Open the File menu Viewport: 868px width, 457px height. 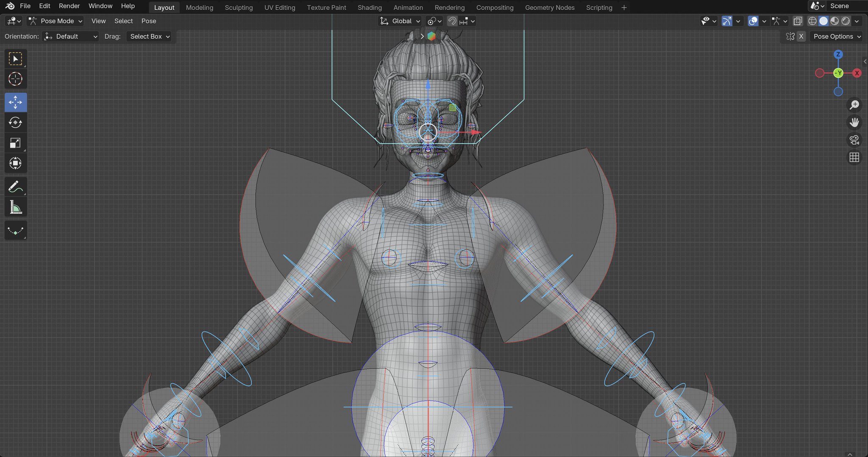pyautogui.click(x=25, y=6)
